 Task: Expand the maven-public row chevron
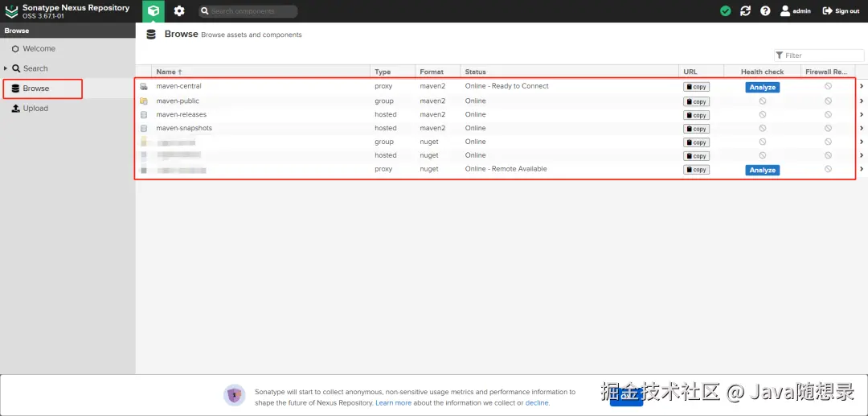862,101
